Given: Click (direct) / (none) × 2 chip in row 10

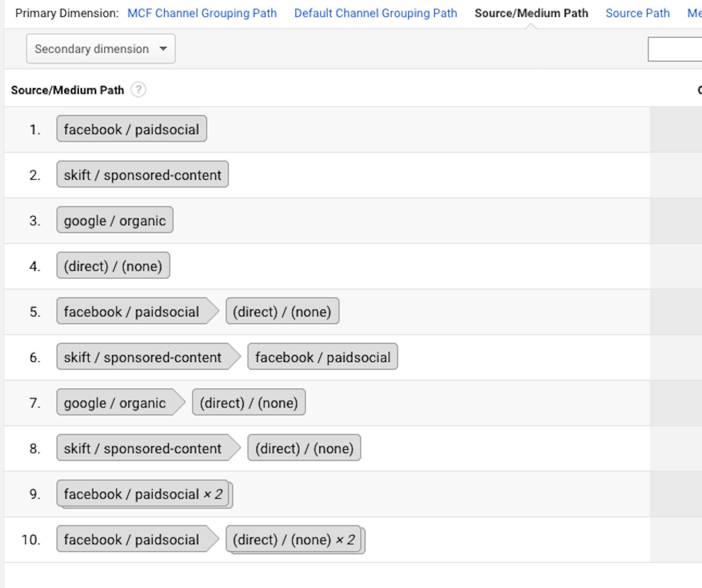Looking at the screenshot, I should tap(295, 540).
